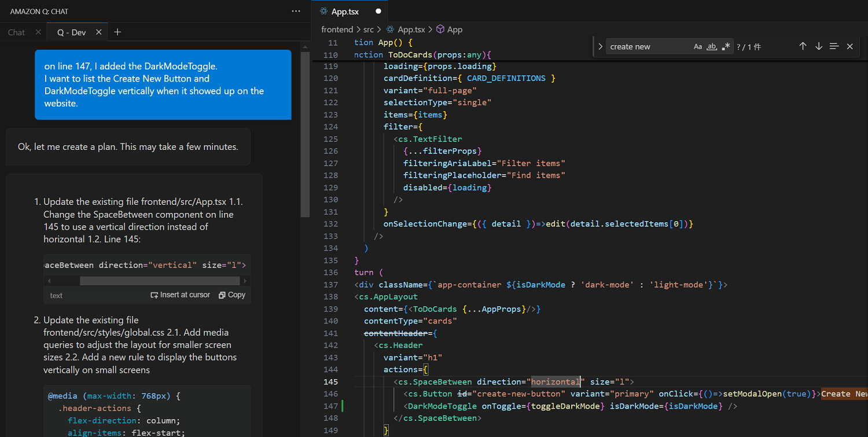Go to previous find match arrow

point(803,46)
